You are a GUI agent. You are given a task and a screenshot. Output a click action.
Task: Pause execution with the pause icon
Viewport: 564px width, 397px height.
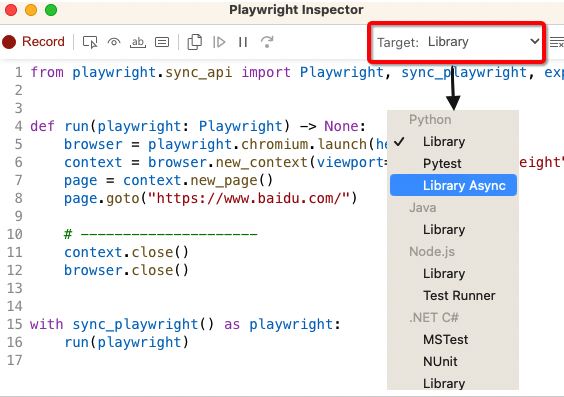point(243,42)
